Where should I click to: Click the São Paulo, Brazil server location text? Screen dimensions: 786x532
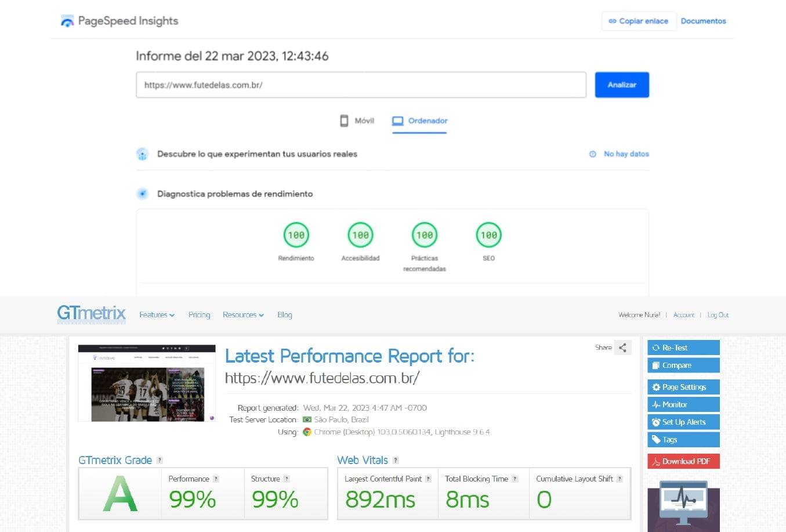[341, 419]
